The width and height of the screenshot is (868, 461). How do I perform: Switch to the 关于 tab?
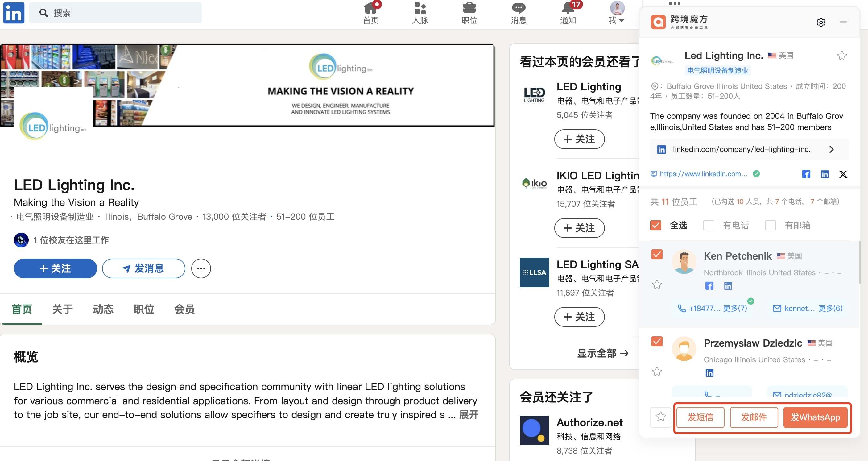[x=62, y=309]
